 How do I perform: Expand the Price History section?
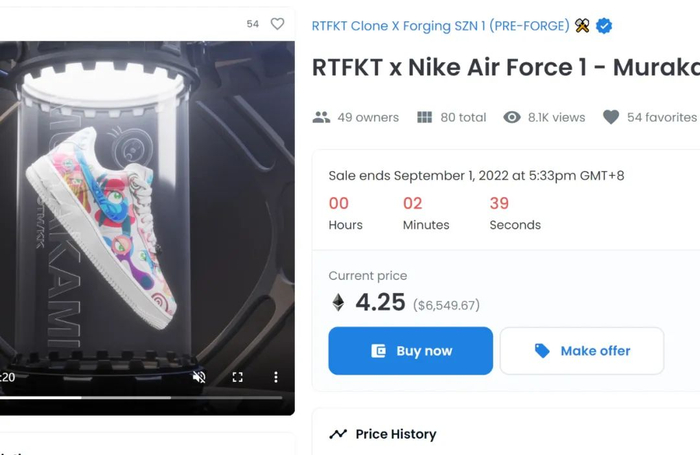tap(396, 434)
